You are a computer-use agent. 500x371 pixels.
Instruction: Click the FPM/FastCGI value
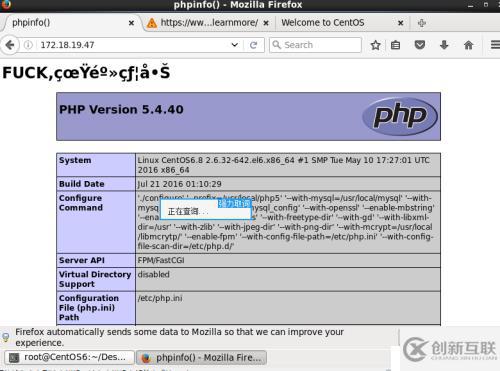pos(161,260)
